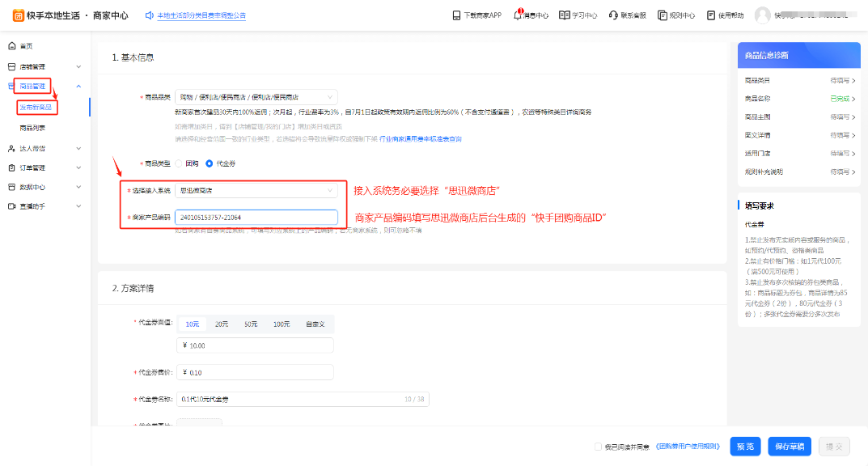This screenshot has width=868, height=466.
Task: Click the 店铺管理 store icon
Action: point(11,67)
